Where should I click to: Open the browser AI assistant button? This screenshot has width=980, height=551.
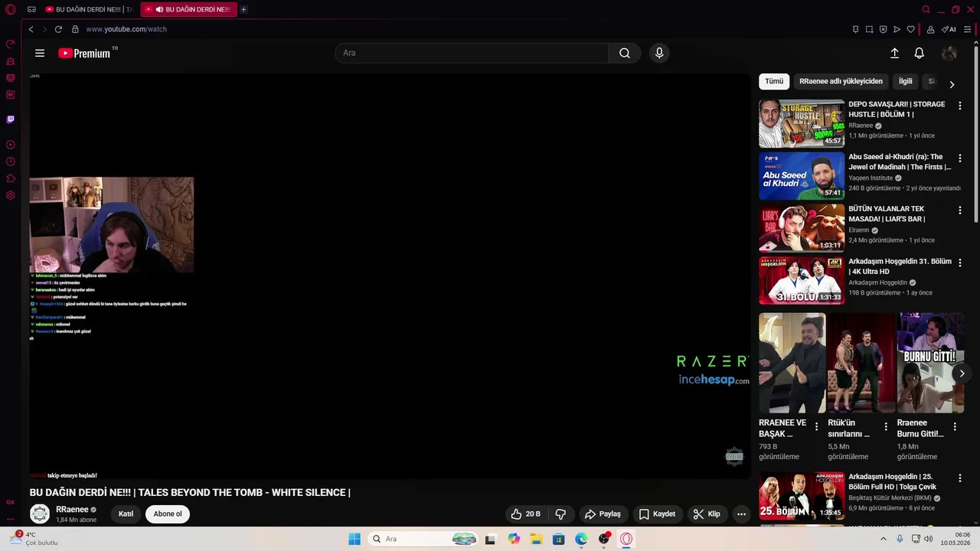(x=949, y=29)
